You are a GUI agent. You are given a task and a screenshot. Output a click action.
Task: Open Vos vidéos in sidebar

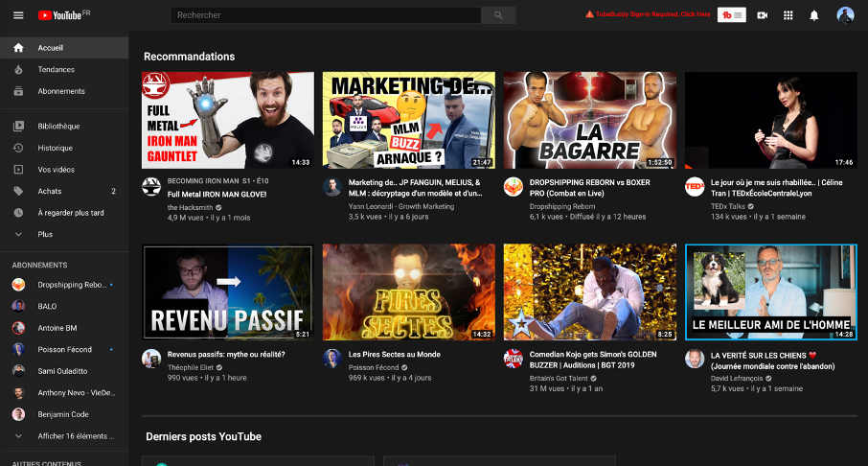[64, 169]
